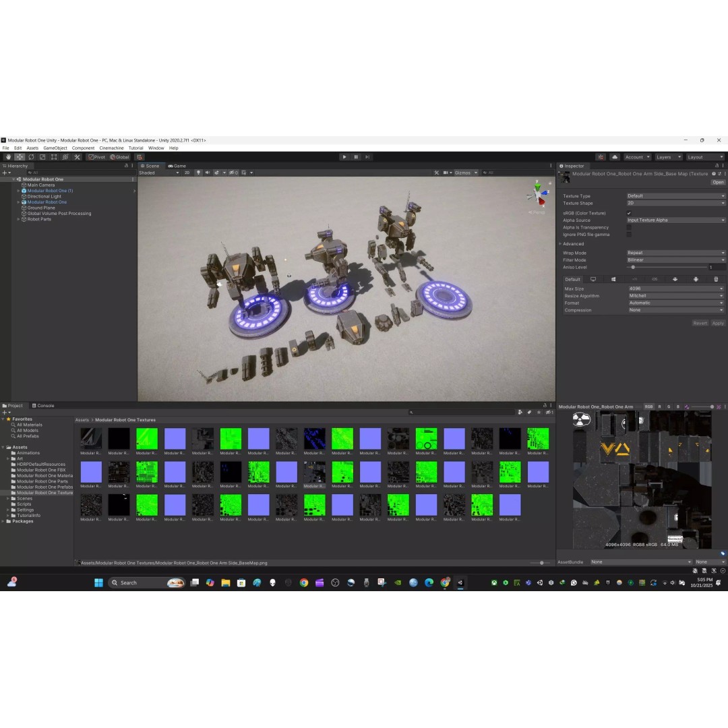Toggle hidden objects visibility counter icon
Image resolution: width=728 pixels, height=728 pixels.
click(233, 173)
